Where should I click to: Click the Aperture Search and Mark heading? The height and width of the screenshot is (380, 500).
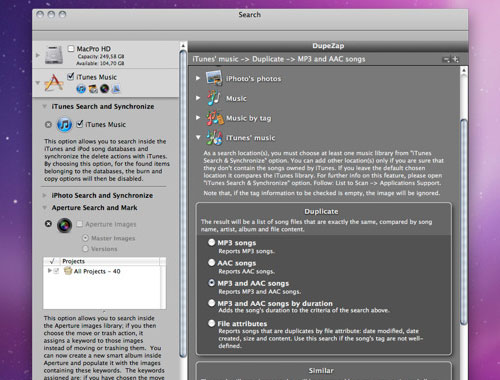click(94, 208)
